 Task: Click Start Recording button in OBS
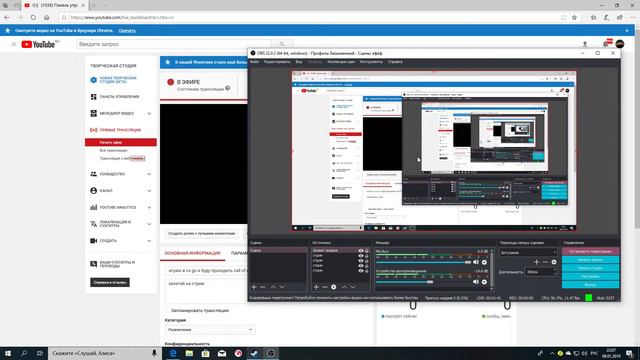pos(590,260)
